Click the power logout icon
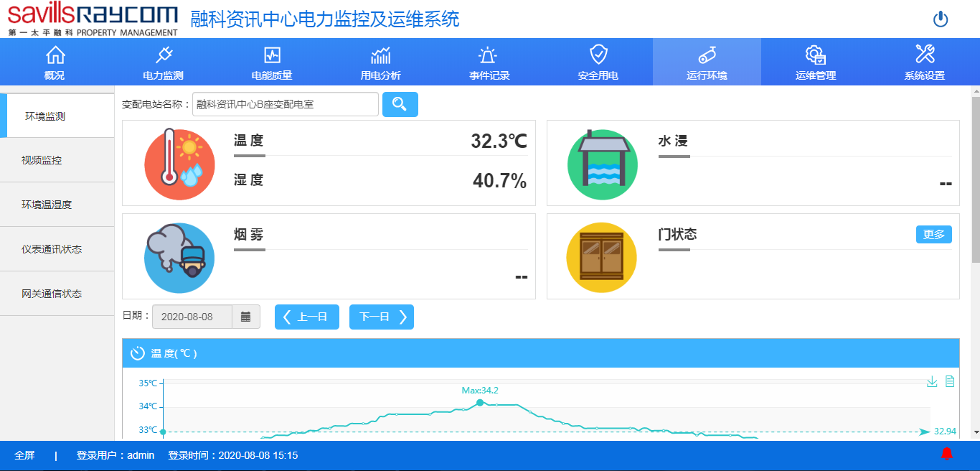980x471 pixels. point(941,19)
